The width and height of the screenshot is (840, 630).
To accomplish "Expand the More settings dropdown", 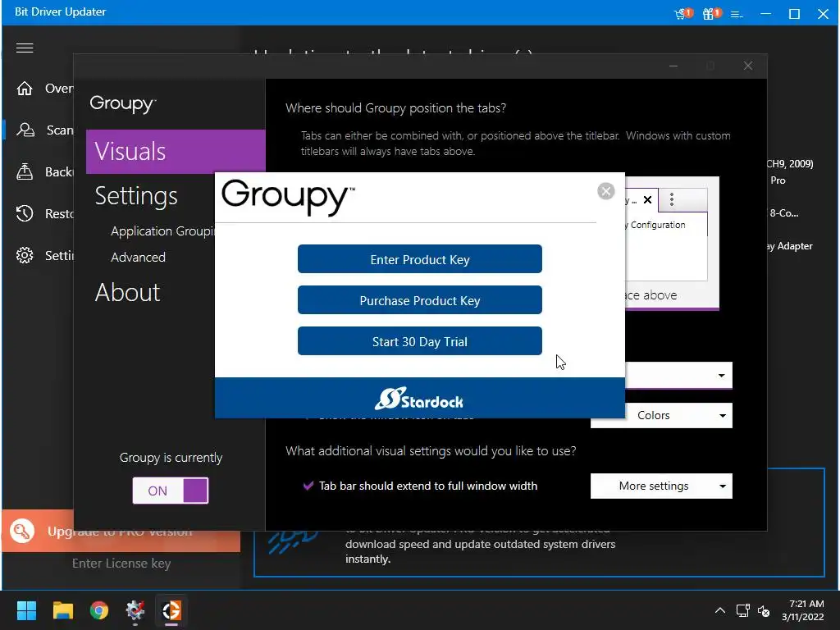I will (x=661, y=486).
